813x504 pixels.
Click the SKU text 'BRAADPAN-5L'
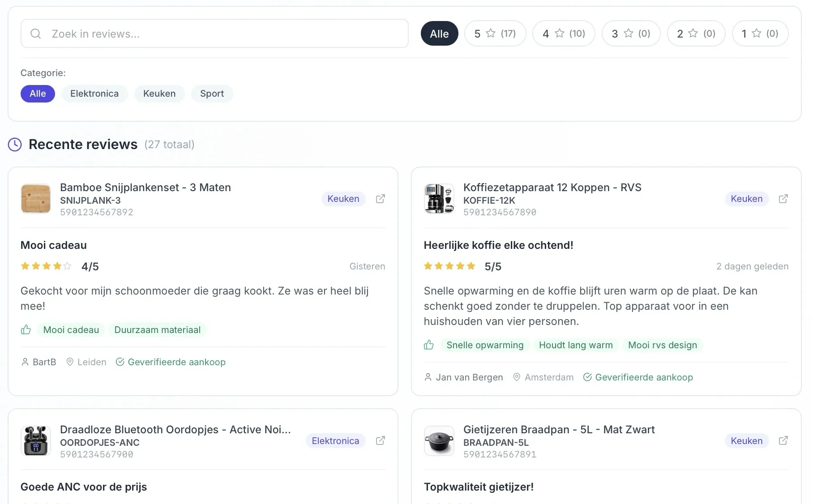point(496,443)
